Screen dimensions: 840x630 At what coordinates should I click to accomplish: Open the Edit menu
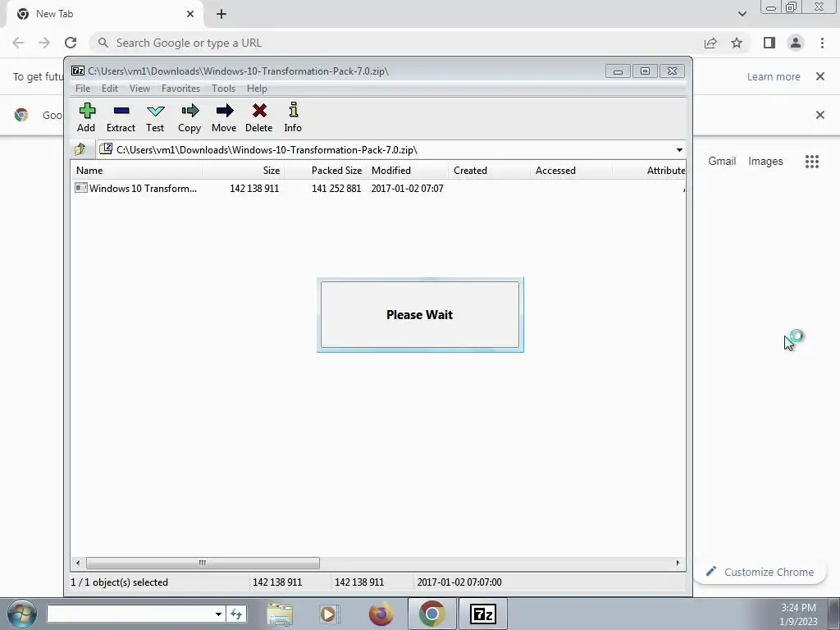(110, 89)
